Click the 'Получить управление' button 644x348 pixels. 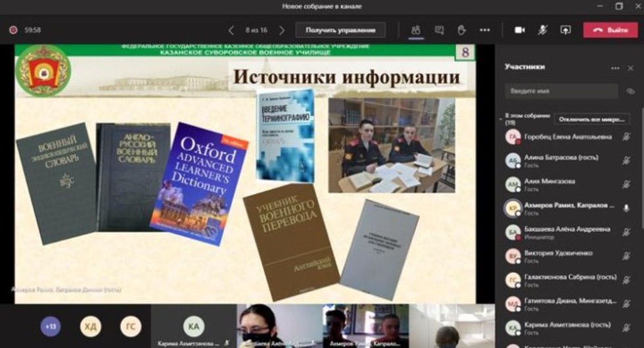tap(340, 30)
